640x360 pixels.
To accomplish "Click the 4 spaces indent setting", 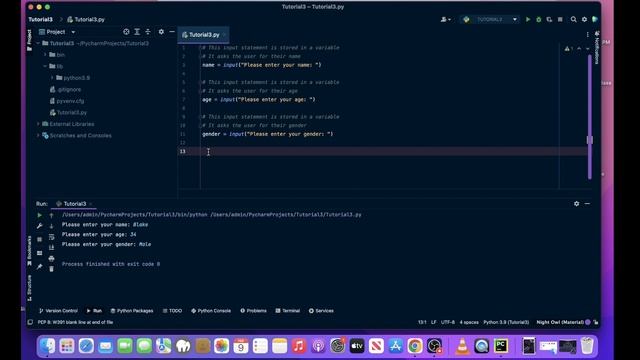I will pyautogui.click(x=469, y=322).
